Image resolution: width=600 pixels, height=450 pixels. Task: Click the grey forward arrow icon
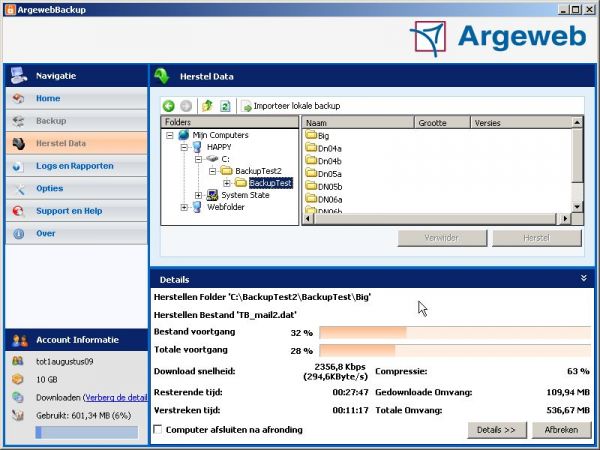(x=186, y=106)
